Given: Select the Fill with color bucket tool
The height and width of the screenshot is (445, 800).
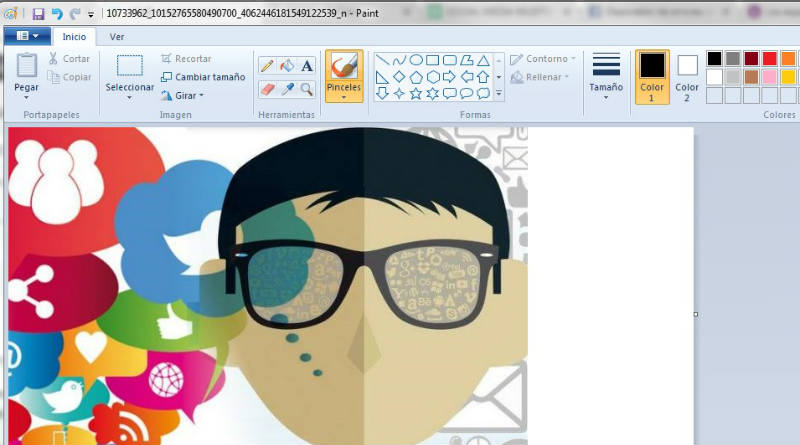Looking at the screenshot, I should tap(287, 66).
